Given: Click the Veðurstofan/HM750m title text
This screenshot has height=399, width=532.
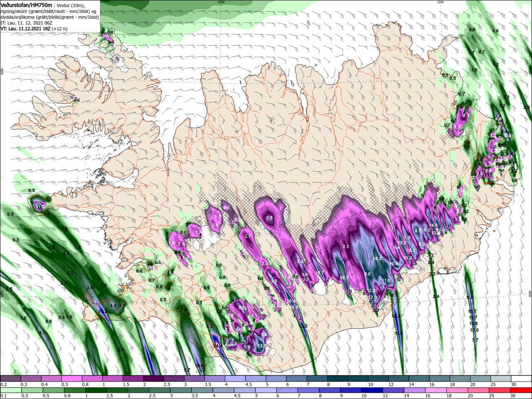Looking at the screenshot, I should pos(27,5).
